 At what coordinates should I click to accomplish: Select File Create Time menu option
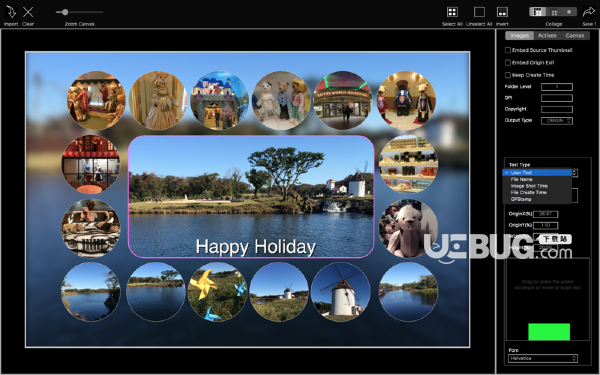(x=537, y=192)
